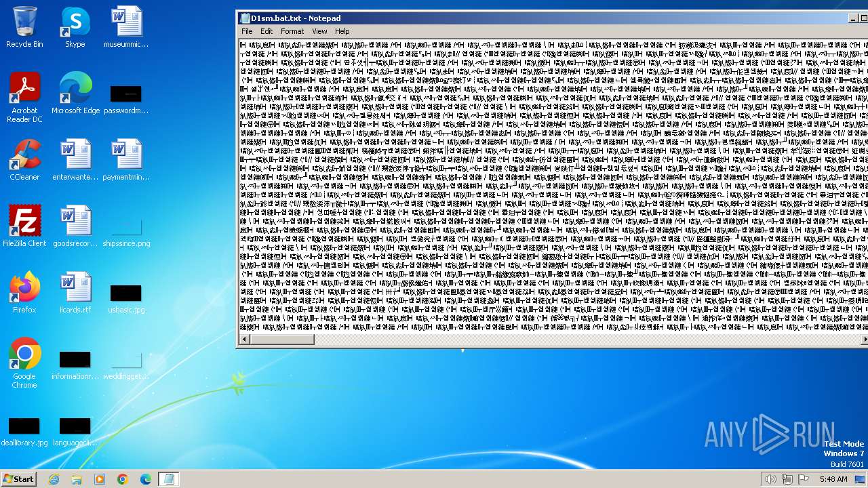The image size is (868, 488).
Task: Select the shipssince.png desktop file
Action: 126,232
